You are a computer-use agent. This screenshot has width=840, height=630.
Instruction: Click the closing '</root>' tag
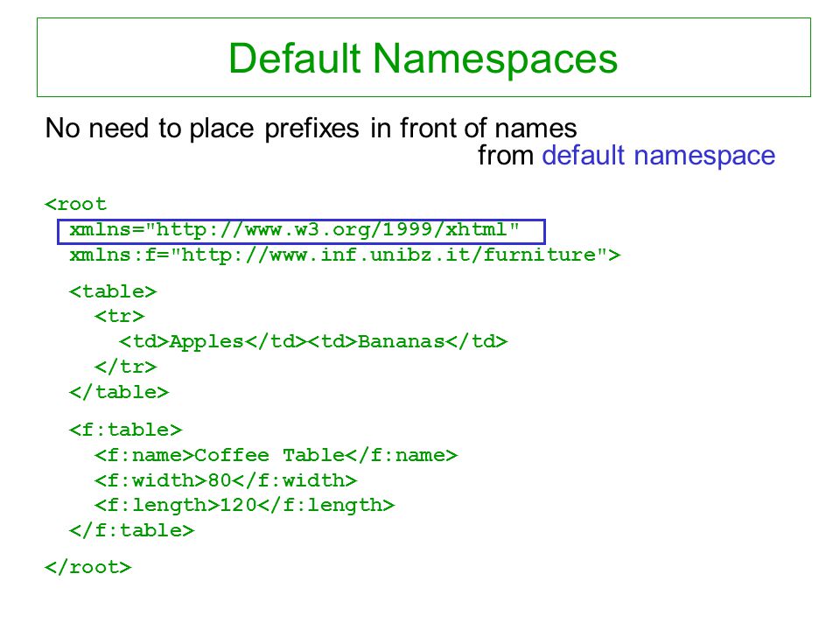pyautogui.click(x=87, y=567)
